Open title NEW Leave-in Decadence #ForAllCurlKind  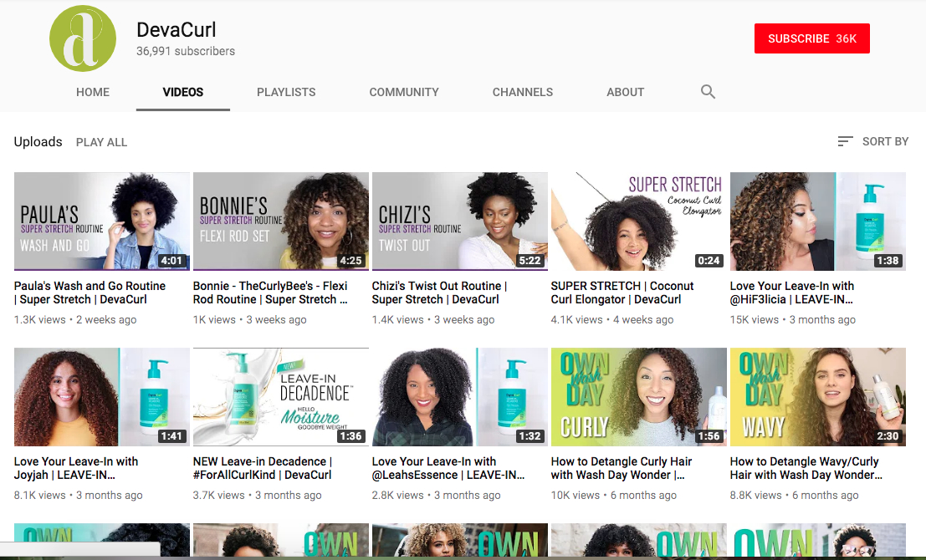(263, 468)
